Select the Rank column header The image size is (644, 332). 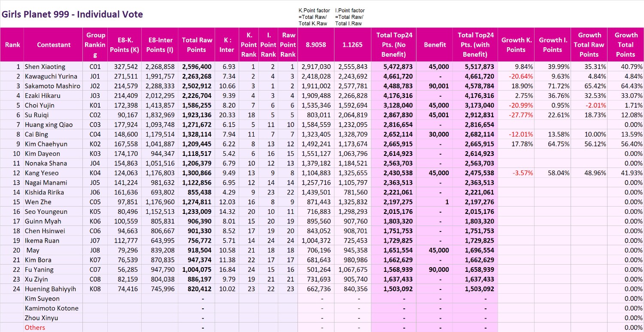pyautogui.click(x=12, y=45)
